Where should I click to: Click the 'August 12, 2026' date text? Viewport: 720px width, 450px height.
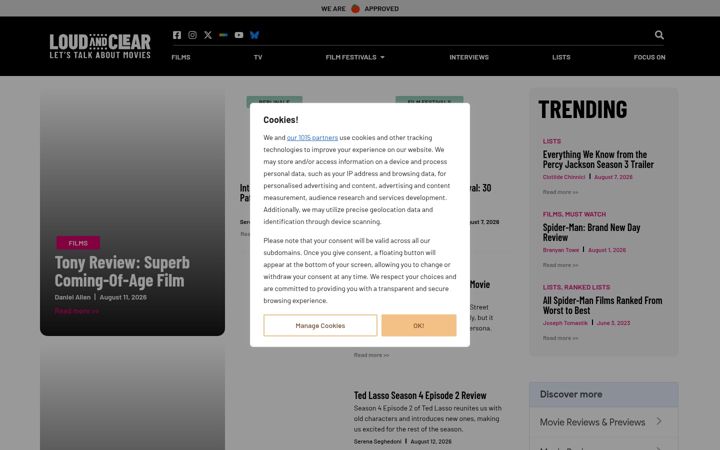click(x=431, y=441)
